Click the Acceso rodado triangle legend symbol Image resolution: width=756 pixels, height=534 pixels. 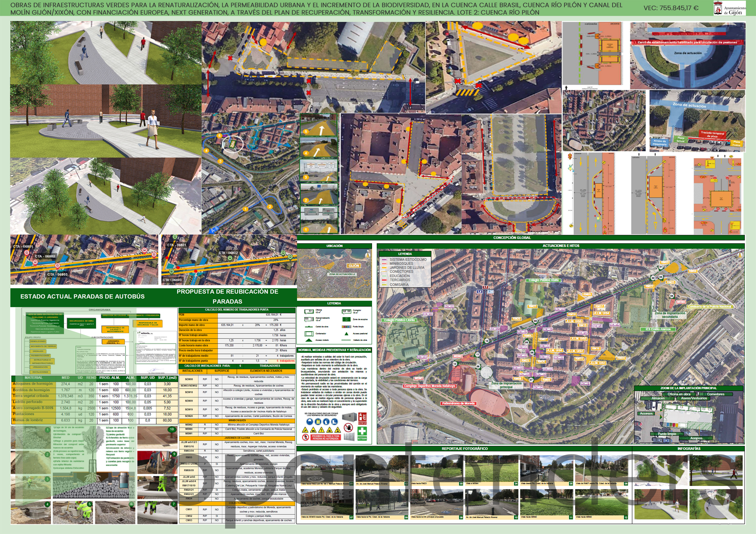pos(309,340)
